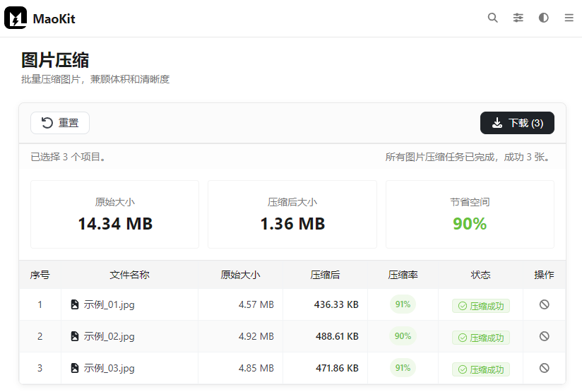The image size is (582, 392).
Task: Click original size 4.57 MB
Action: (x=256, y=304)
